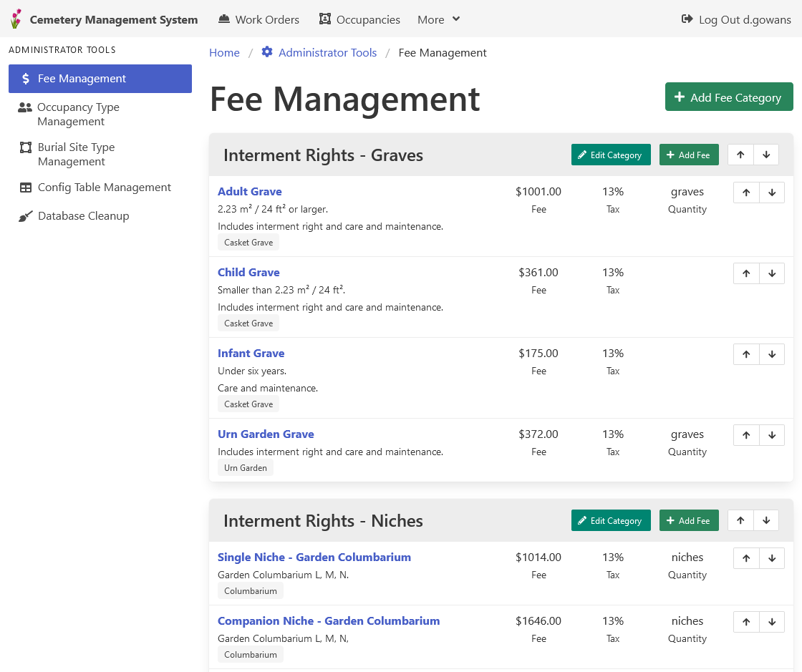Move Child Grave up with the up arrow
This screenshot has width=802, height=672.
click(x=746, y=273)
